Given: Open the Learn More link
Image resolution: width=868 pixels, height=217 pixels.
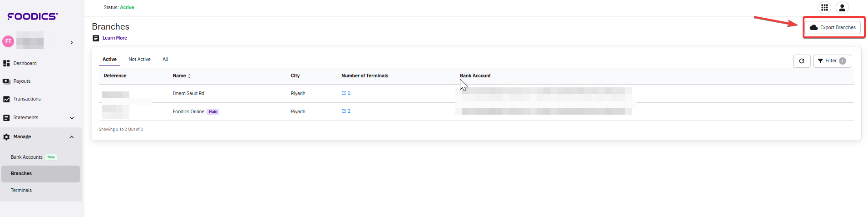Looking at the screenshot, I should (x=115, y=38).
